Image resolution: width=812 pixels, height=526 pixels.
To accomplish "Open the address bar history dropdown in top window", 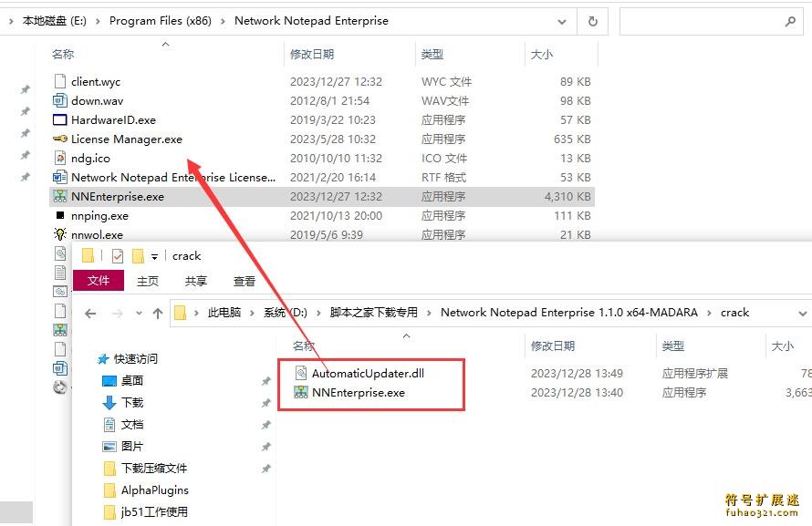I will click(563, 20).
